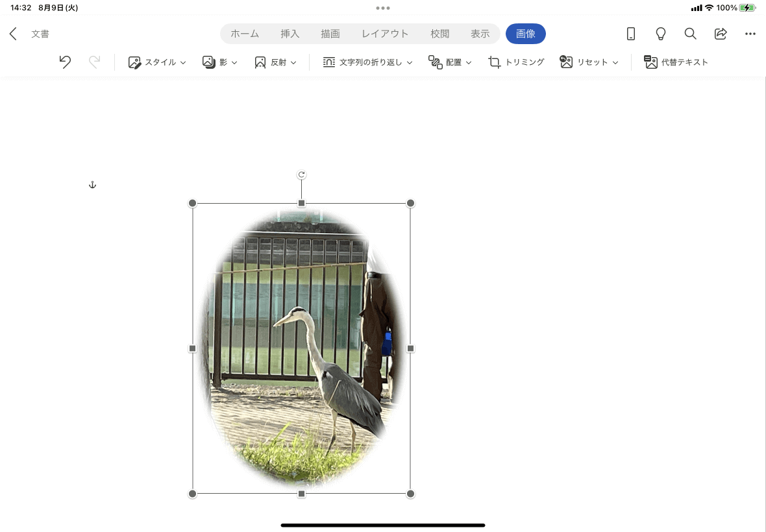
Task: Click the 配置 arrange icon
Action: click(436, 62)
